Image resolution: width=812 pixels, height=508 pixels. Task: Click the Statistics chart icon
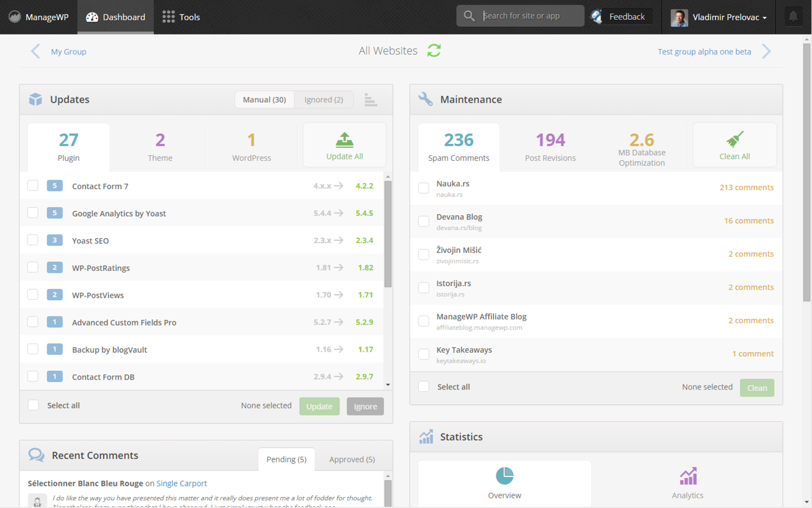point(426,436)
